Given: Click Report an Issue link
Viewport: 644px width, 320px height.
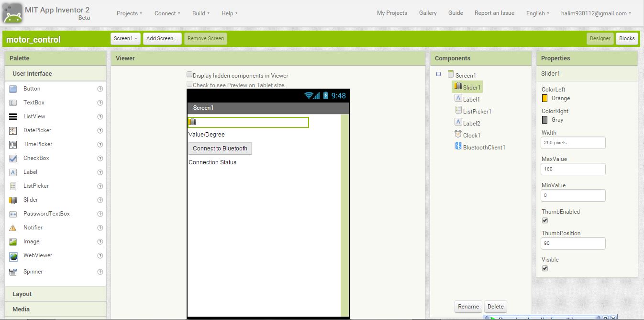Looking at the screenshot, I should click(494, 13).
